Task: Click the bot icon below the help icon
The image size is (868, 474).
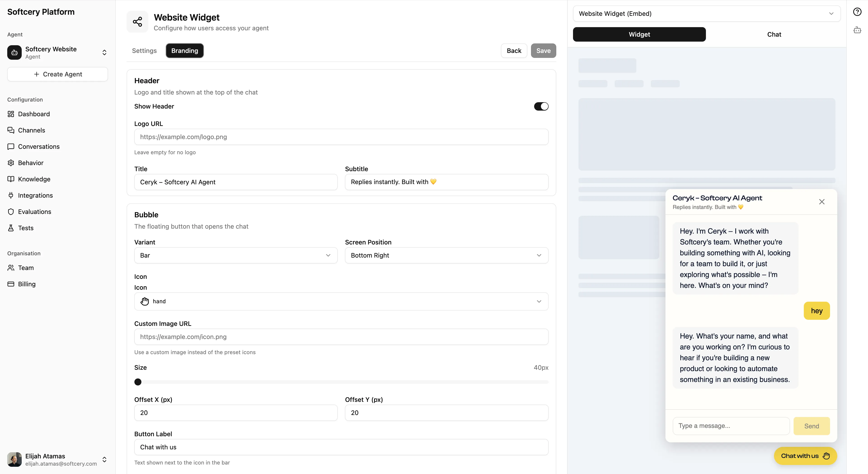Action: (857, 30)
